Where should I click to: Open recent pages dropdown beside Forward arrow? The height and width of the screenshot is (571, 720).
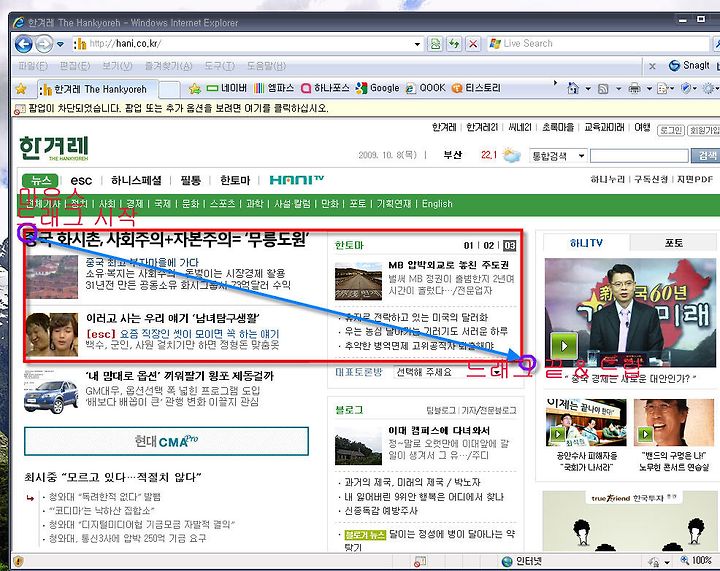point(60,45)
